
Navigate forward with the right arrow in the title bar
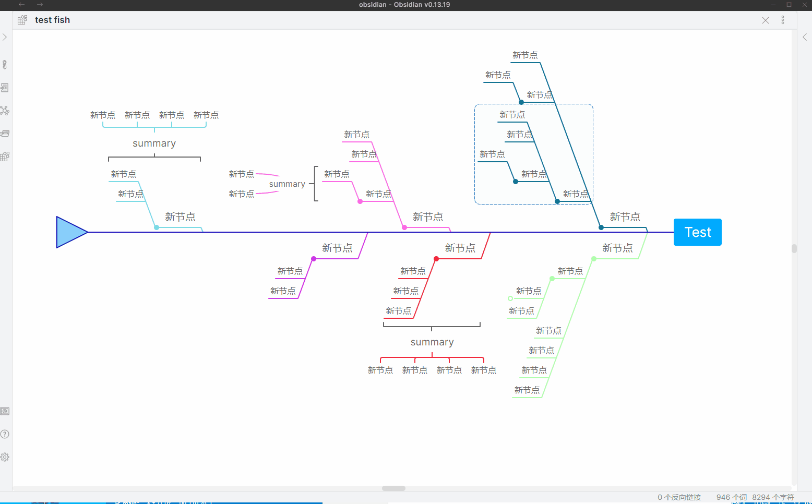click(x=40, y=5)
